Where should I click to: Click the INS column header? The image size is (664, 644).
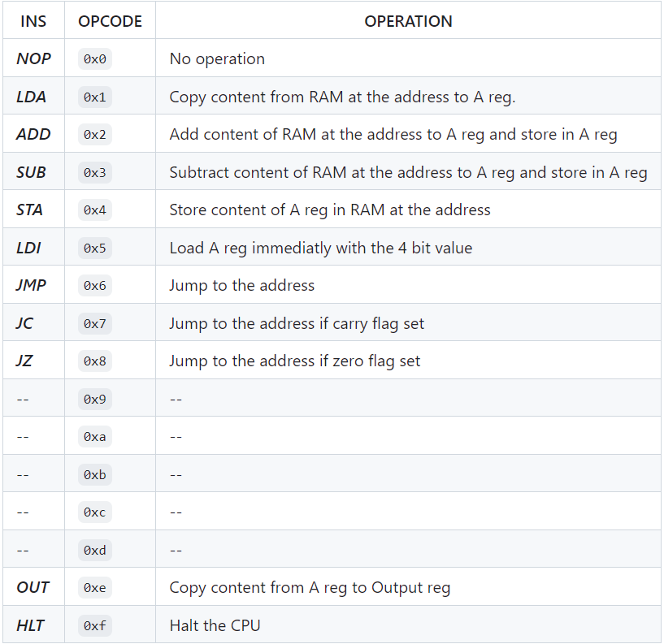coord(33,21)
